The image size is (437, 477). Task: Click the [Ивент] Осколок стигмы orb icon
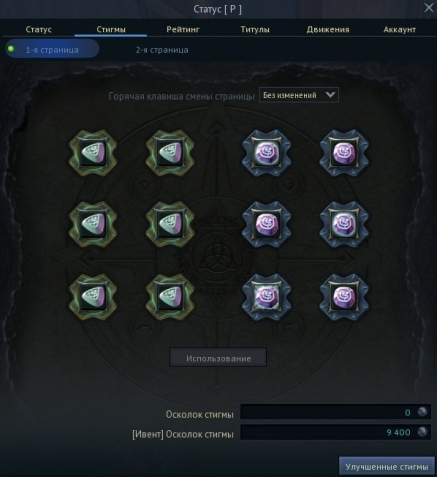pyautogui.click(x=422, y=432)
